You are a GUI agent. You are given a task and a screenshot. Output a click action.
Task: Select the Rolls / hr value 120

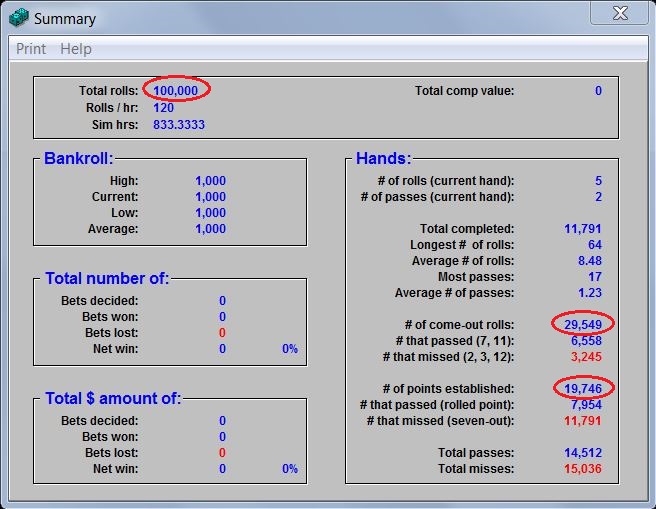[x=164, y=108]
